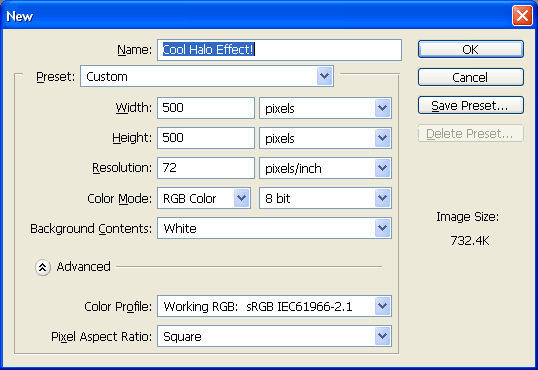Click the Resolution value field
The height and width of the screenshot is (370, 538).
click(x=206, y=168)
